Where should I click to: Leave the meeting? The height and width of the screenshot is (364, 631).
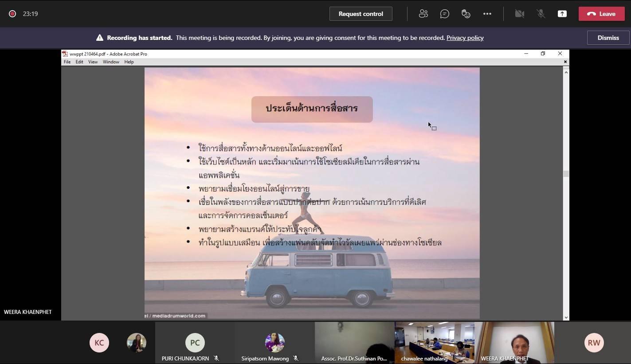click(x=601, y=14)
